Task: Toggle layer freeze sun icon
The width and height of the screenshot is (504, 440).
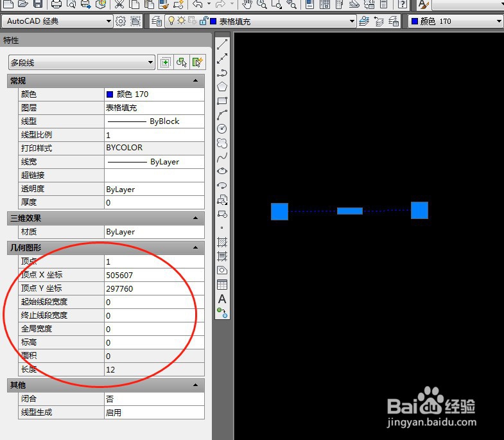Action: [x=182, y=21]
